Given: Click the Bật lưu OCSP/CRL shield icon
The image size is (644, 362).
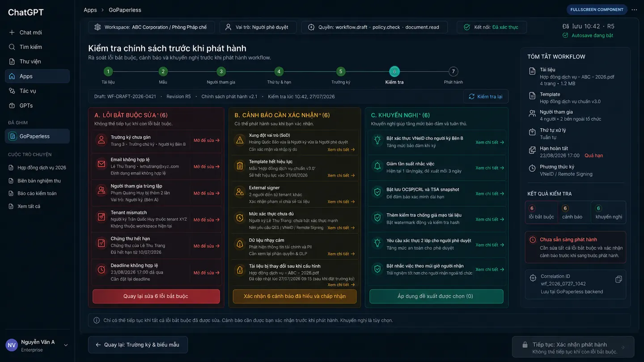Looking at the screenshot, I should tap(377, 192).
